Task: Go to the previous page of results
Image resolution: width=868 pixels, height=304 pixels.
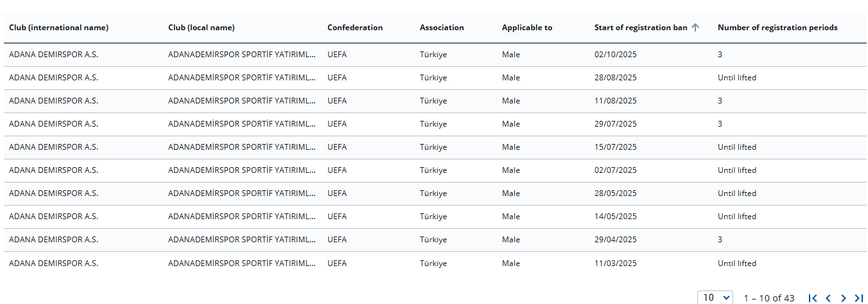Action: point(828,298)
